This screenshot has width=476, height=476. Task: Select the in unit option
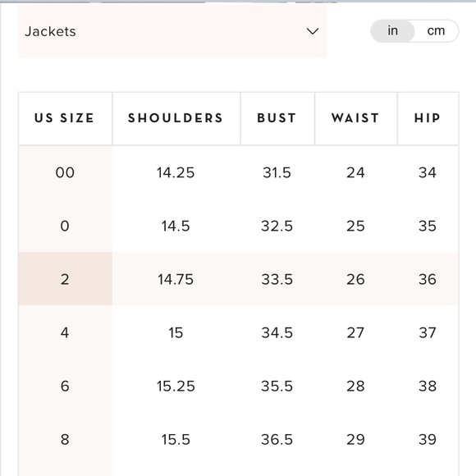pos(392,30)
